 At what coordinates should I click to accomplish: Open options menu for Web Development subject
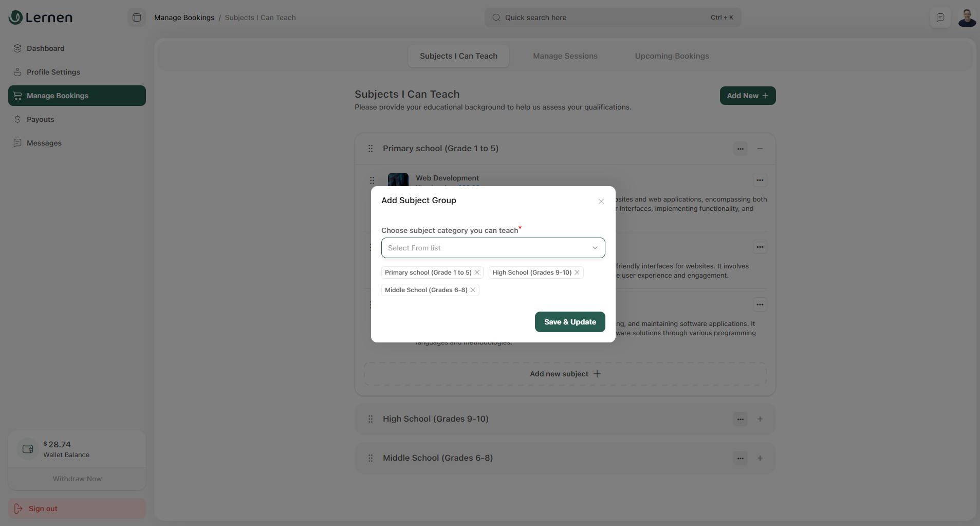(x=760, y=180)
